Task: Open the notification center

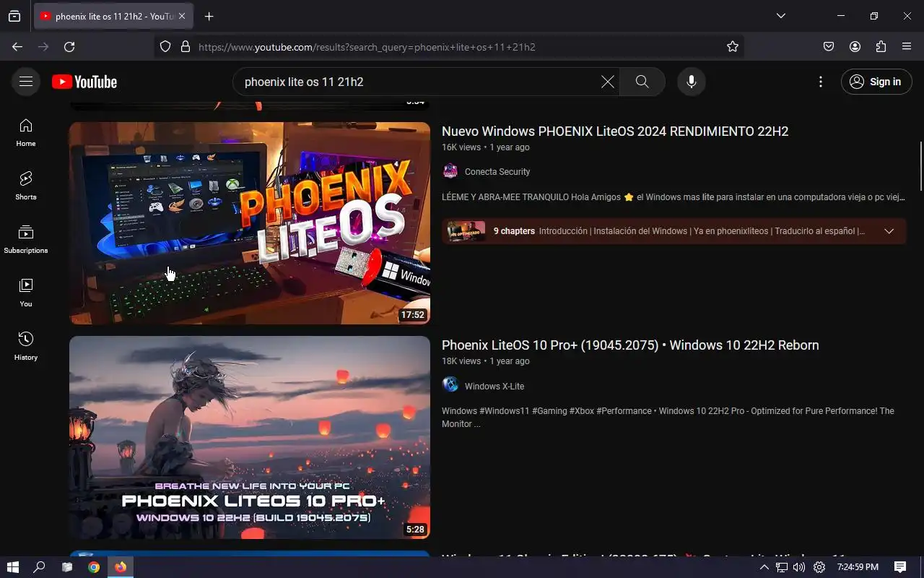Action: click(900, 567)
